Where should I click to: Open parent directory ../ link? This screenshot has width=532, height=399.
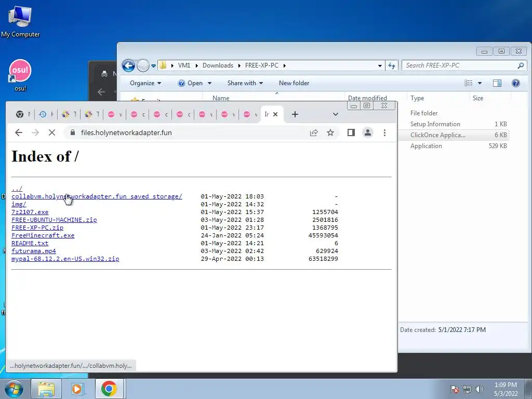point(17,189)
